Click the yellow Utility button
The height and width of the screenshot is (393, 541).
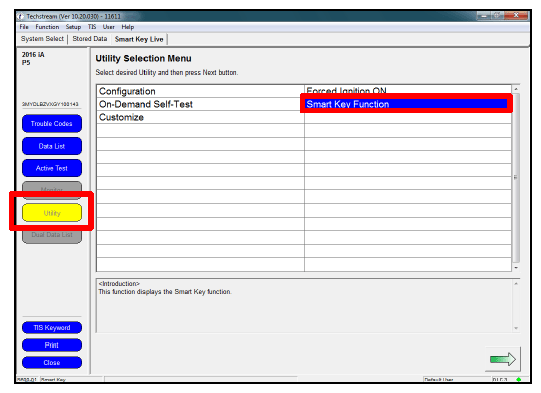[52, 213]
